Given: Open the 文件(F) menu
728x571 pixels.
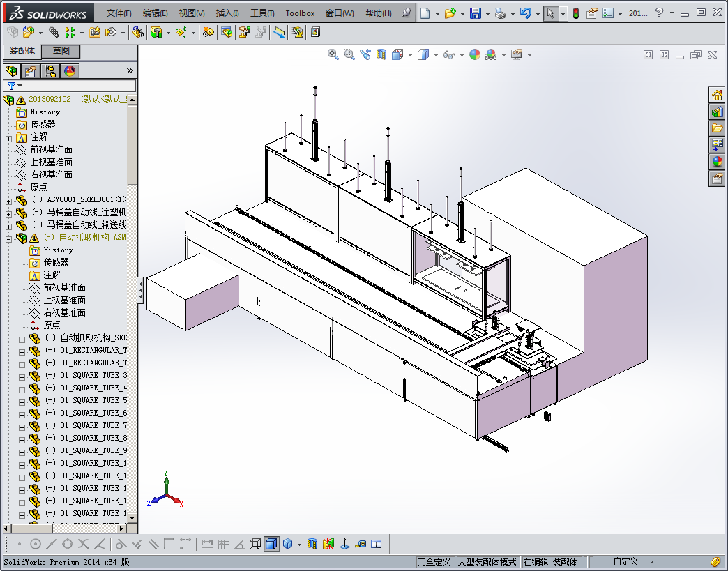Looking at the screenshot, I should [119, 13].
